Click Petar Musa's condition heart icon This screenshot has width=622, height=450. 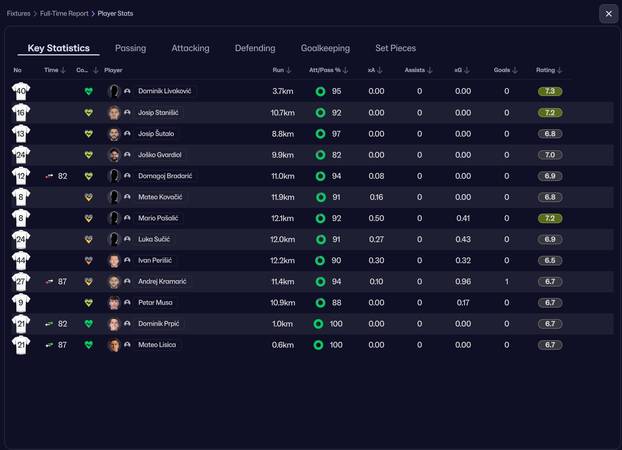tap(88, 303)
